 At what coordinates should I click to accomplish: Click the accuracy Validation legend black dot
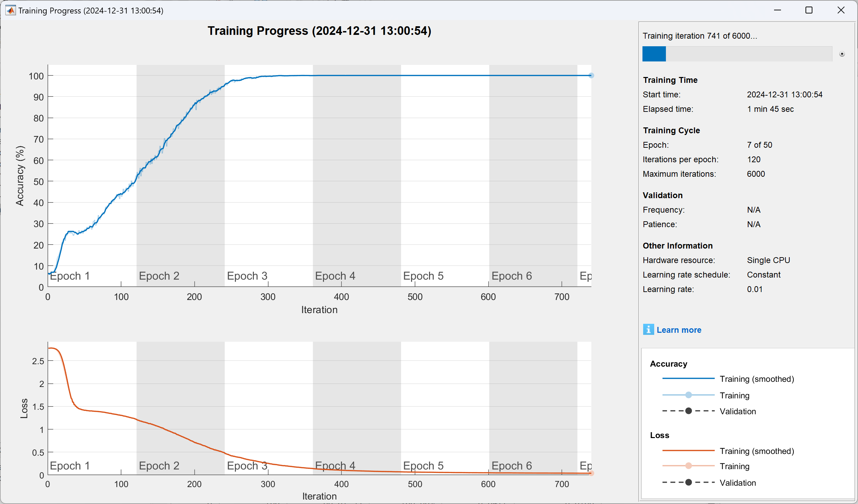coord(688,411)
